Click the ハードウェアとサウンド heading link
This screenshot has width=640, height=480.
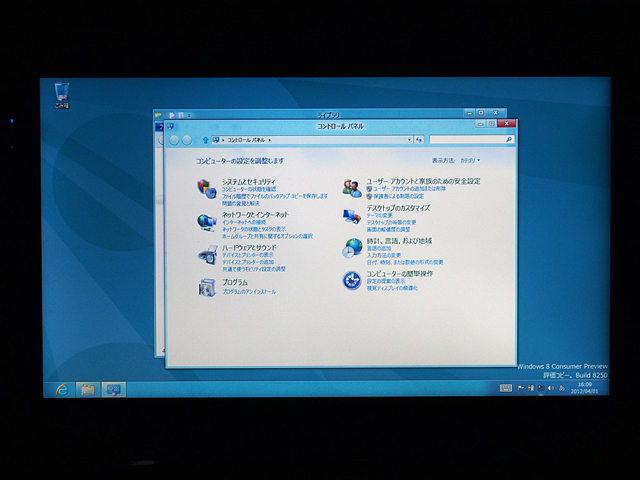[249, 247]
